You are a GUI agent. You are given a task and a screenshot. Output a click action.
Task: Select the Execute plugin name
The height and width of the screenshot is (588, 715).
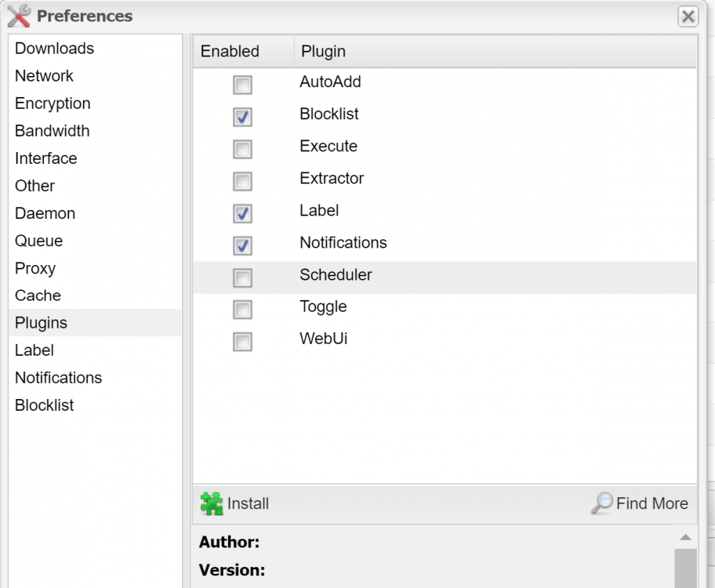(x=328, y=146)
